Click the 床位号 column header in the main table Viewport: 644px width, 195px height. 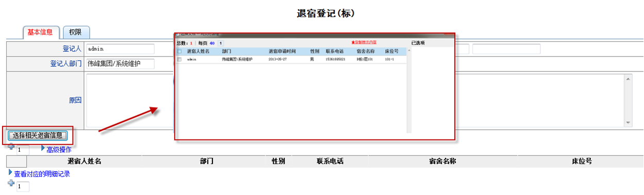[582, 162]
